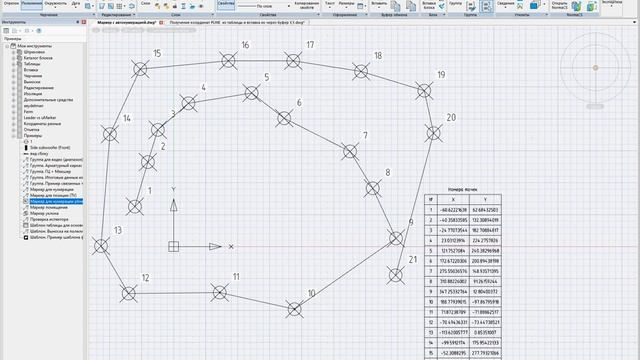Click the first NormaCS book icon
The image size is (640, 360).
click(576, 6)
